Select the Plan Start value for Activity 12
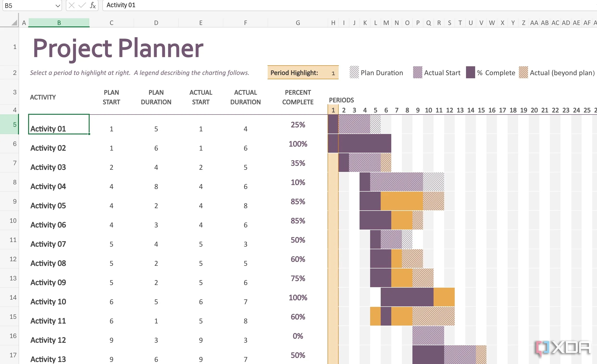Image resolution: width=597 pixels, height=364 pixels. coord(111,340)
